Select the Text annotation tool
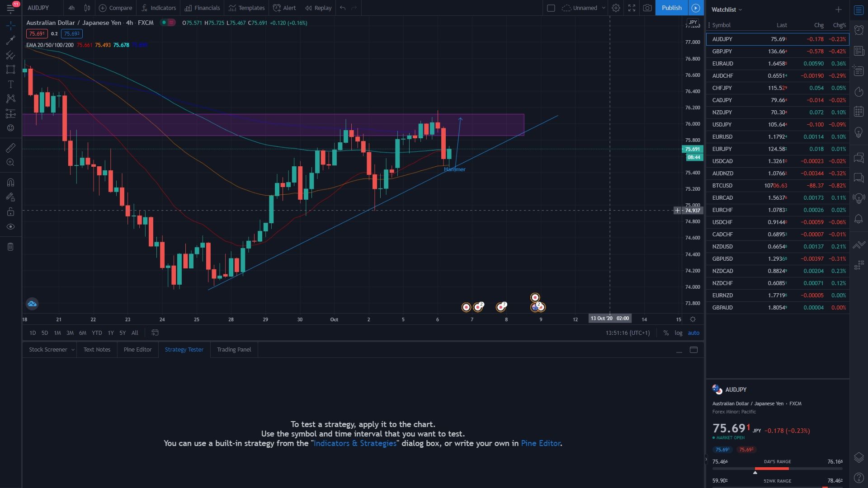This screenshot has width=868, height=488. click(x=10, y=84)
